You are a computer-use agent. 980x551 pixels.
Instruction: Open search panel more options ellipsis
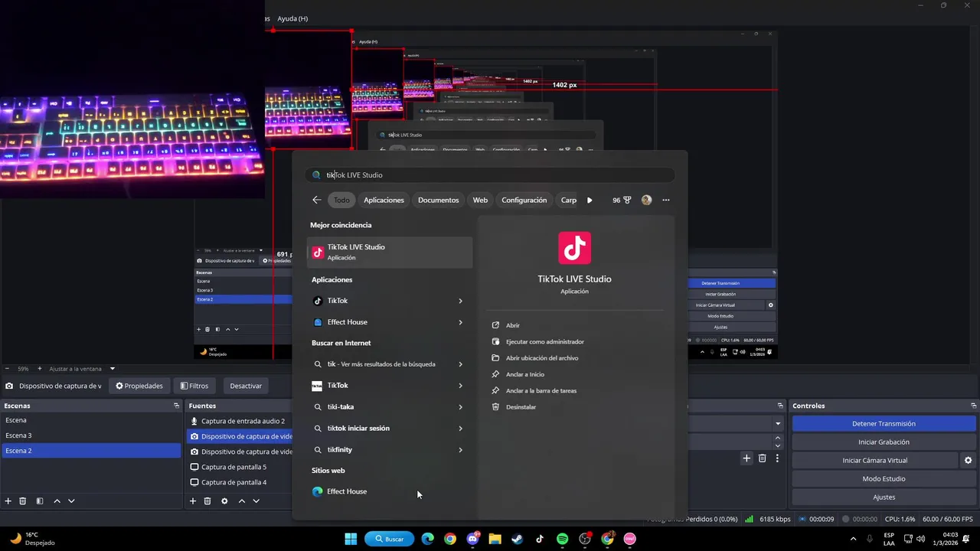coord(666,200)
